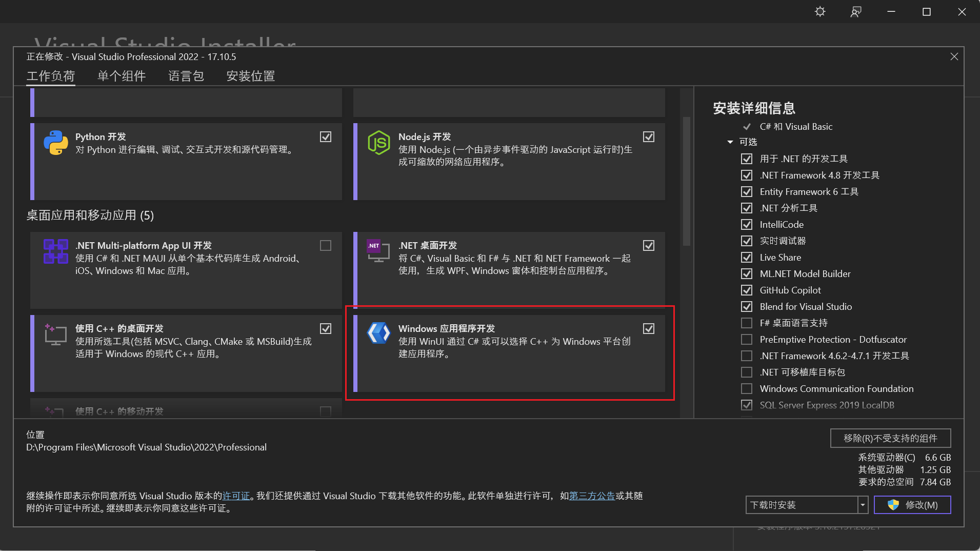Image resolution: width=980 pixels, height=551 pixels.
Task: Enable .NET Framework 4.6.2-4.7.1 development tools
Action: 747,356
